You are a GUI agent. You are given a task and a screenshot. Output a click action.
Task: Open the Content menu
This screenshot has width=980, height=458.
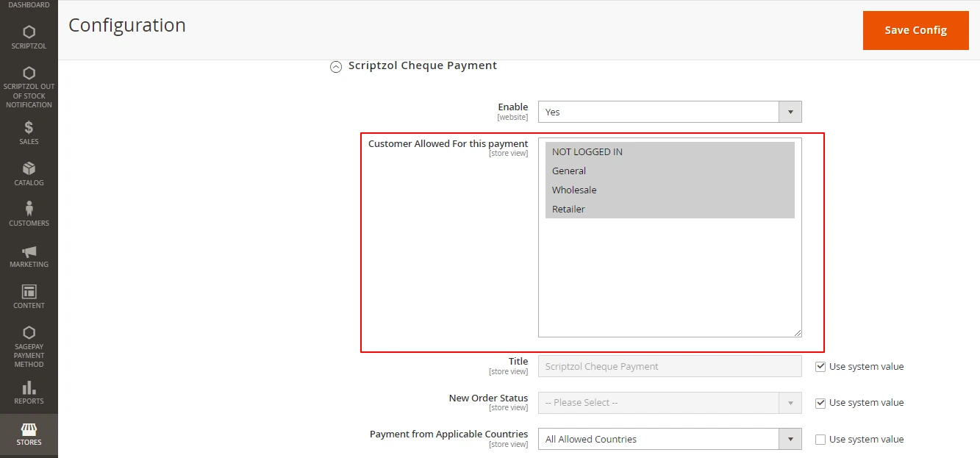pyautogui.click(x=29, y=297)
